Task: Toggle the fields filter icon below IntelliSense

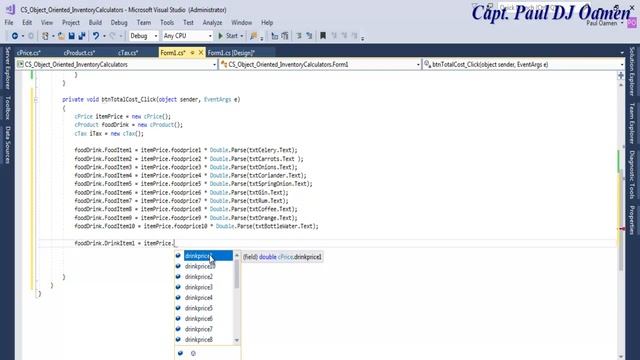Action: [x=180, y=353]
